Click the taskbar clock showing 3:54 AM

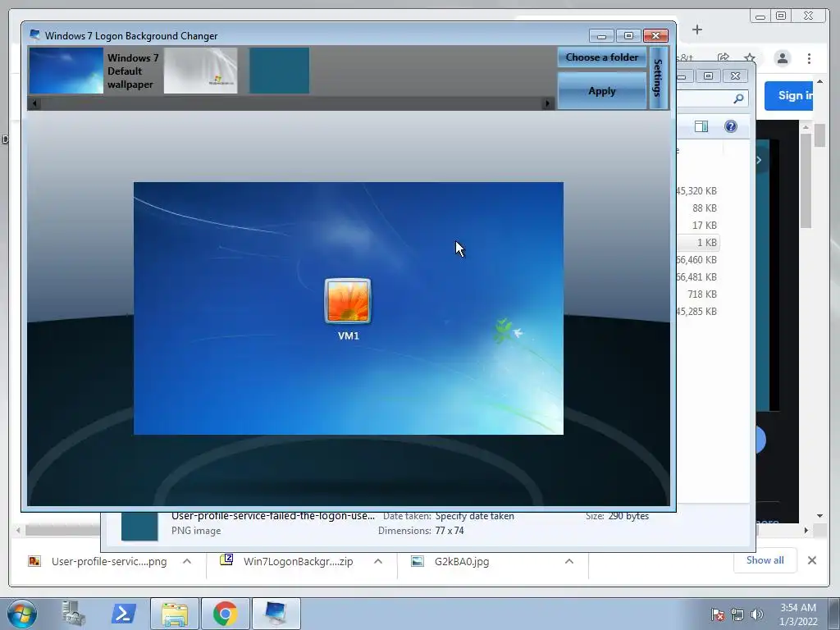pos(797,614)
